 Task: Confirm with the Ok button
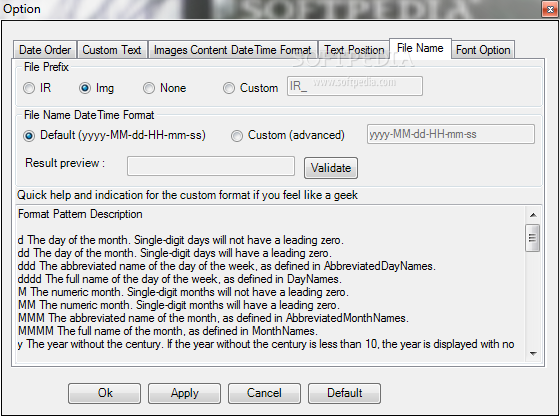point(104,393)
